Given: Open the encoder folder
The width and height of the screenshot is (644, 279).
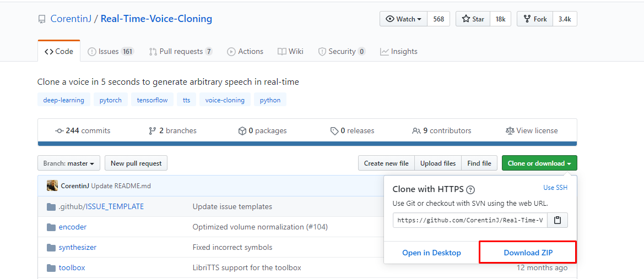Looking at the screenshot, I should coord(73,227).
